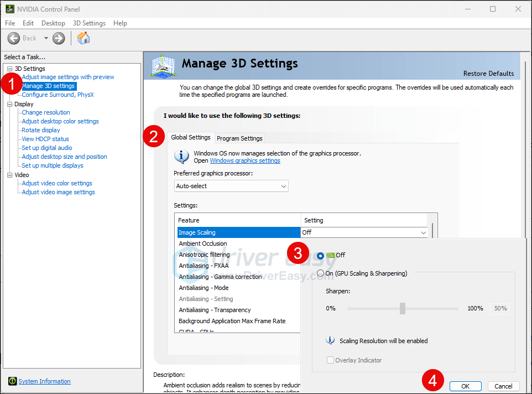532x394 pixels.
Task: Click the info icon near Scaling Resolution
Action: point(331,341)
